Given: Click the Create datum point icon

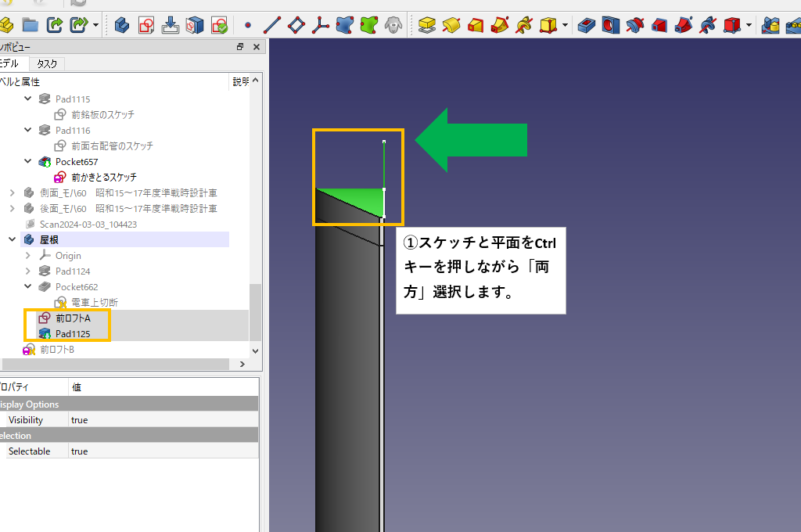Looking at the screenshot, I should [x=248, y=25].
